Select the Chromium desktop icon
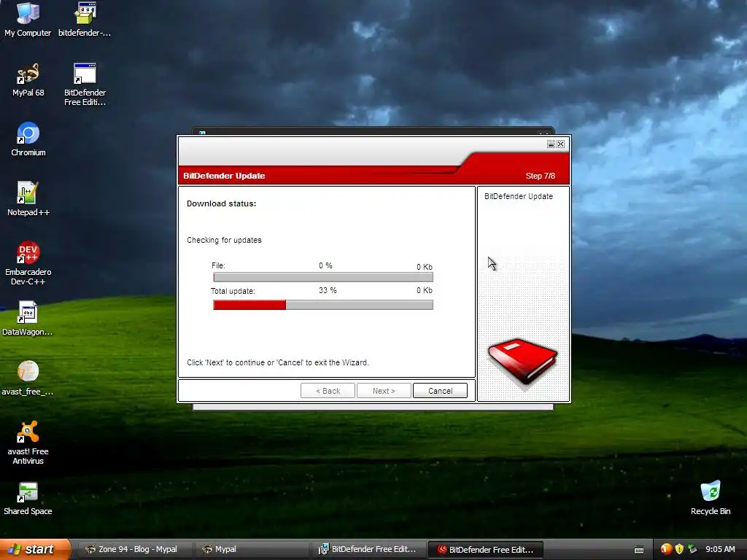747x560 pixels. [28, 139]
